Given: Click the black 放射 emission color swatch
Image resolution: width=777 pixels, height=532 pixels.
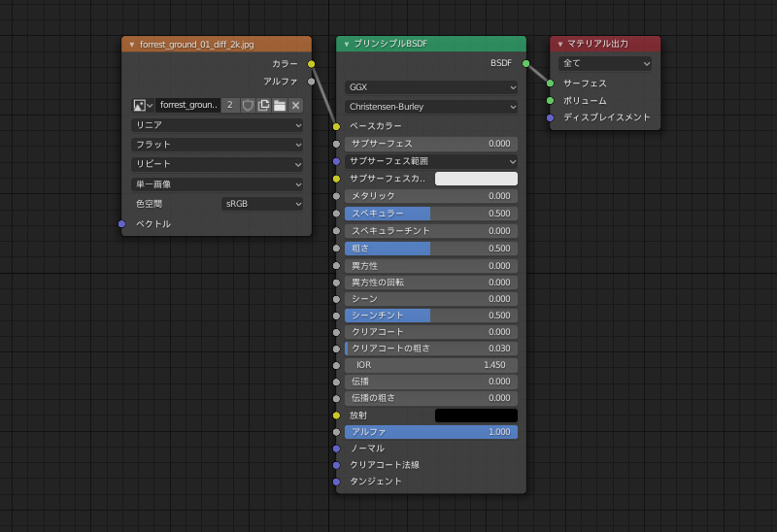Looking at the screenshot, I should 476,416.
